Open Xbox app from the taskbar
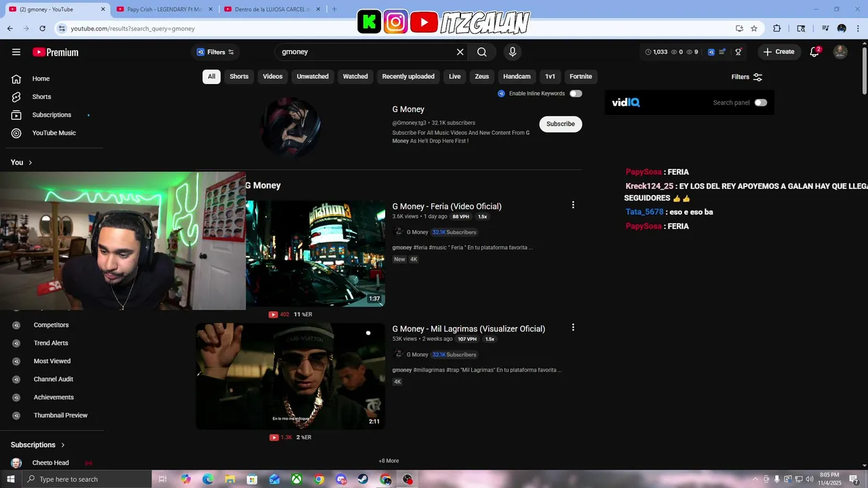 pyautogui.click(x=296, y=479)
